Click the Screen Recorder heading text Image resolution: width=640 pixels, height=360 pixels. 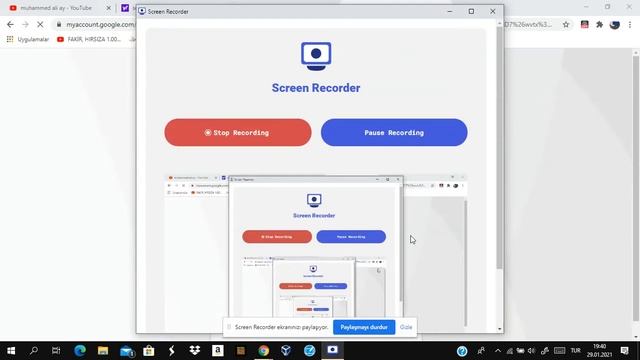(x=316, y=88)
